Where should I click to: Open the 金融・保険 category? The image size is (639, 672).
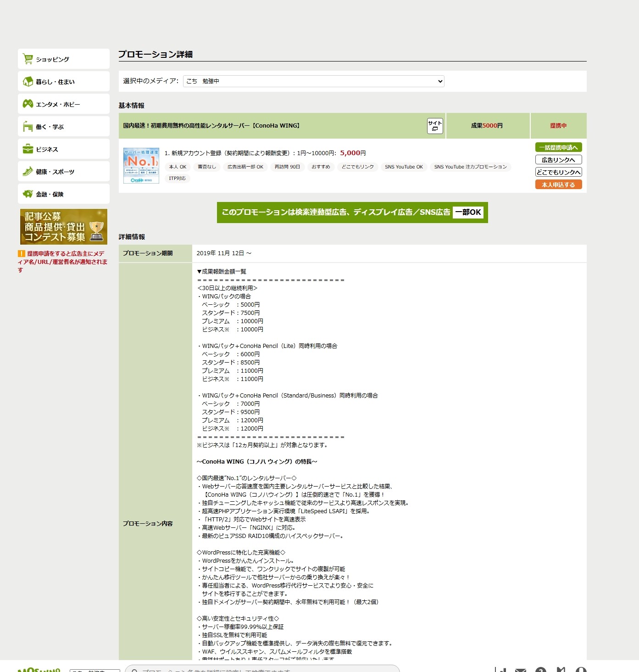pyautogui.click(x=64, y=194)
